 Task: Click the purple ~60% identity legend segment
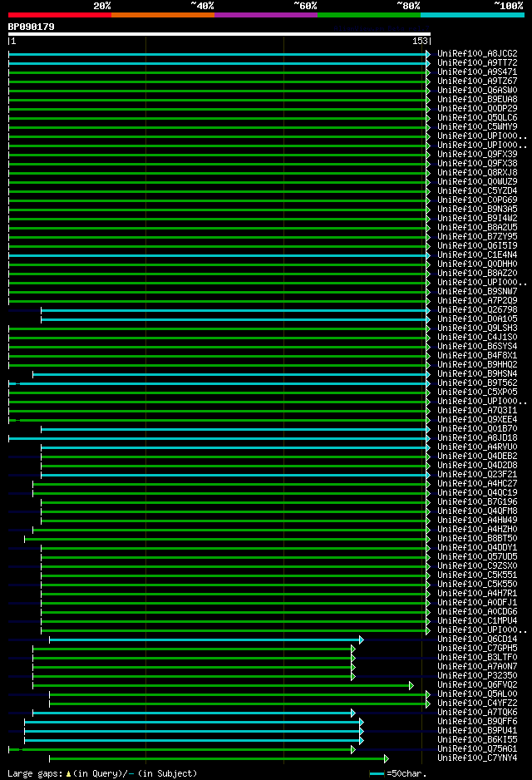point(266,15)
